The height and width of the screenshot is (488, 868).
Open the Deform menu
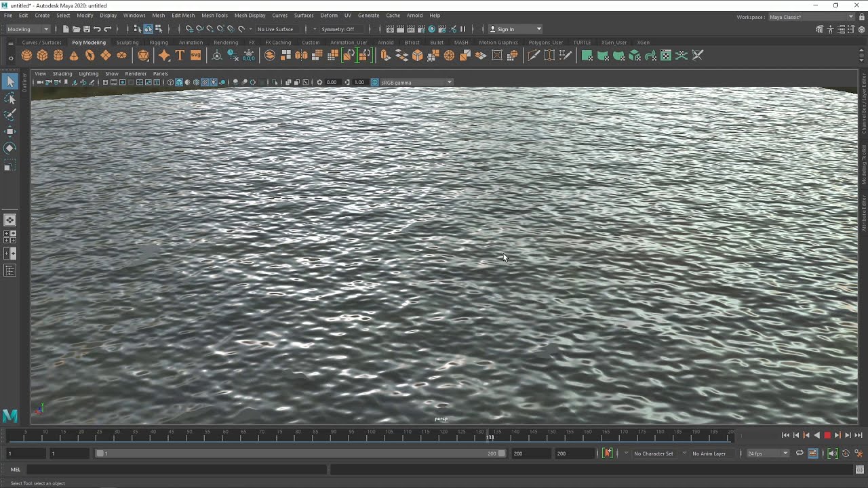click(x=329, y=15)
